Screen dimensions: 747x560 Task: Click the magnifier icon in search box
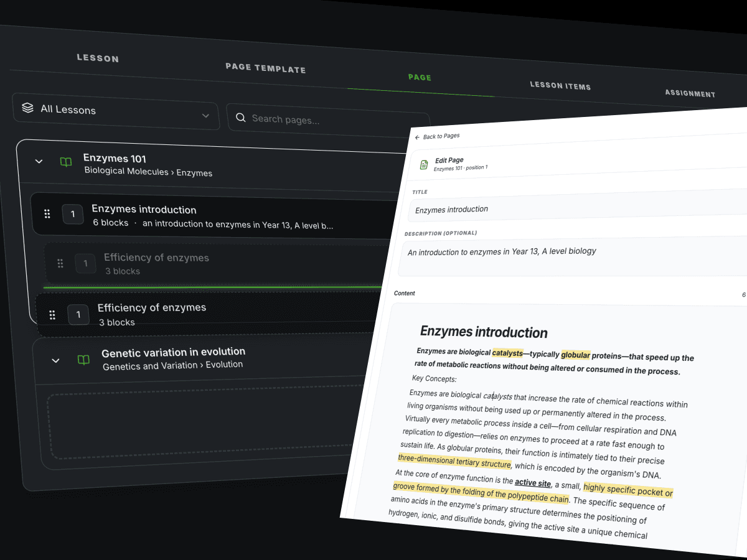coord(240,117)
